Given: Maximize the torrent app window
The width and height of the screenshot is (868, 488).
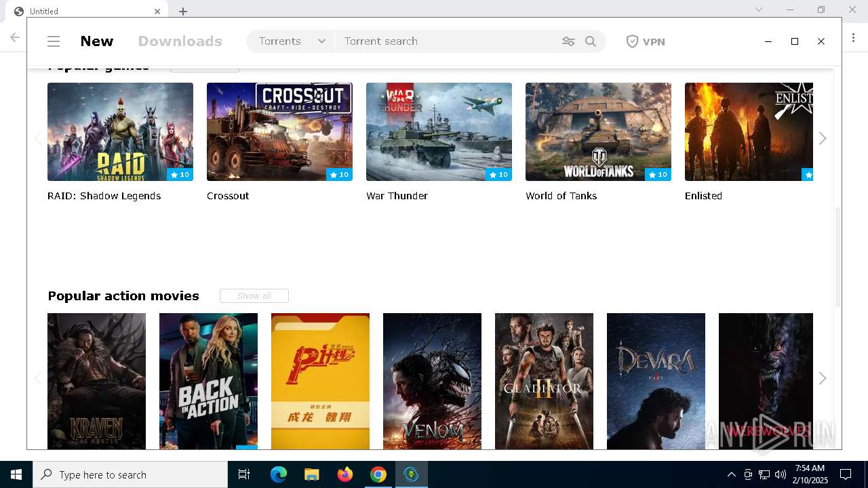Looking at the screenshot, I should pyautogui.click(x=795, y=41).
